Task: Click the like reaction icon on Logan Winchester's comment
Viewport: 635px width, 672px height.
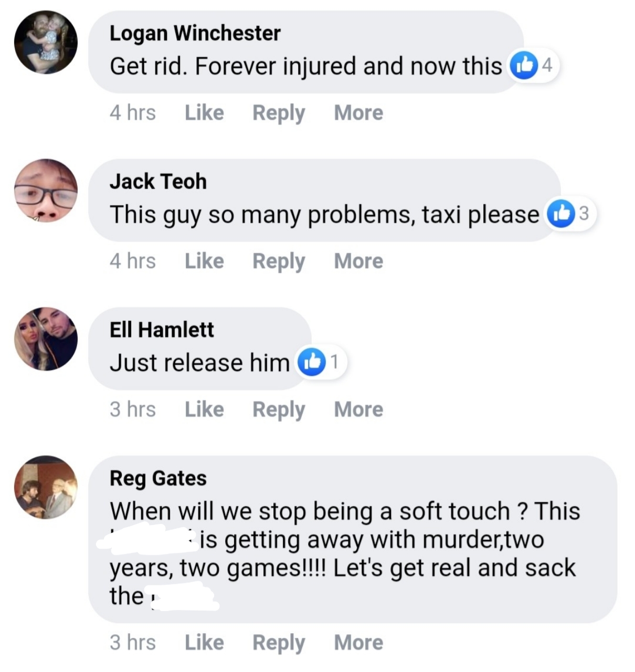Action: click(524, 65)
